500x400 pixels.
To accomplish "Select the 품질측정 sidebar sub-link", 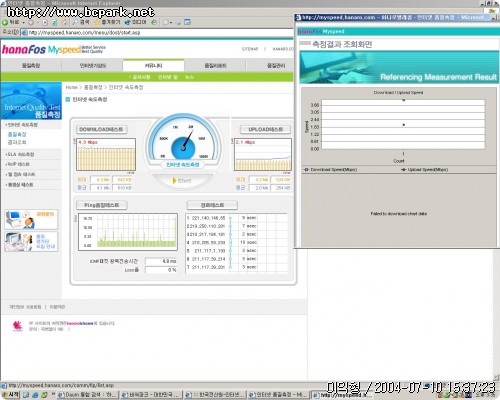I will coord(17,134).
